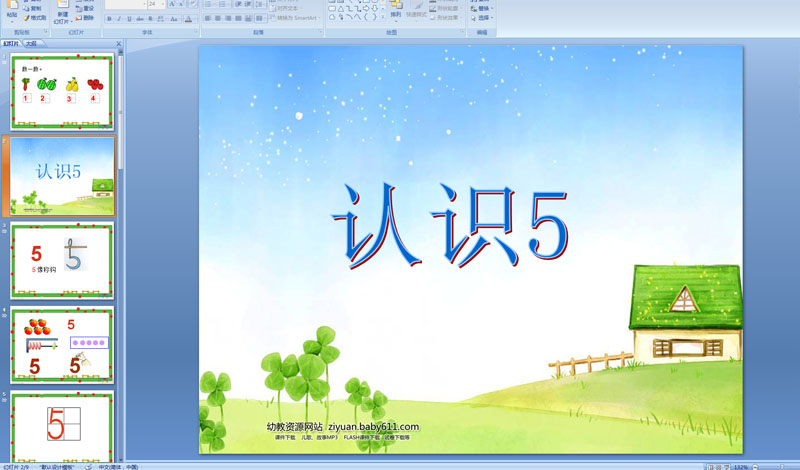Viewport: 800px width, 470px height.
Task: Click the Clear Formatting icon
Action: (193, 4)
